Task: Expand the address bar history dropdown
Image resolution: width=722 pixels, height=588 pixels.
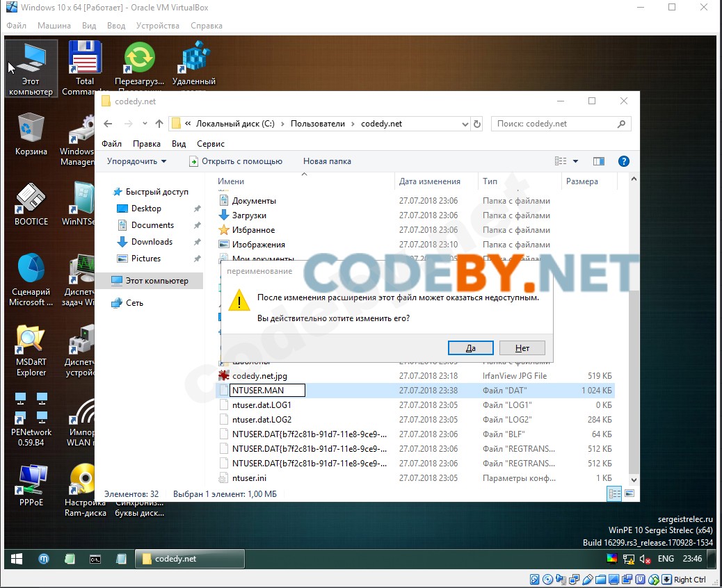Action: 465,124
